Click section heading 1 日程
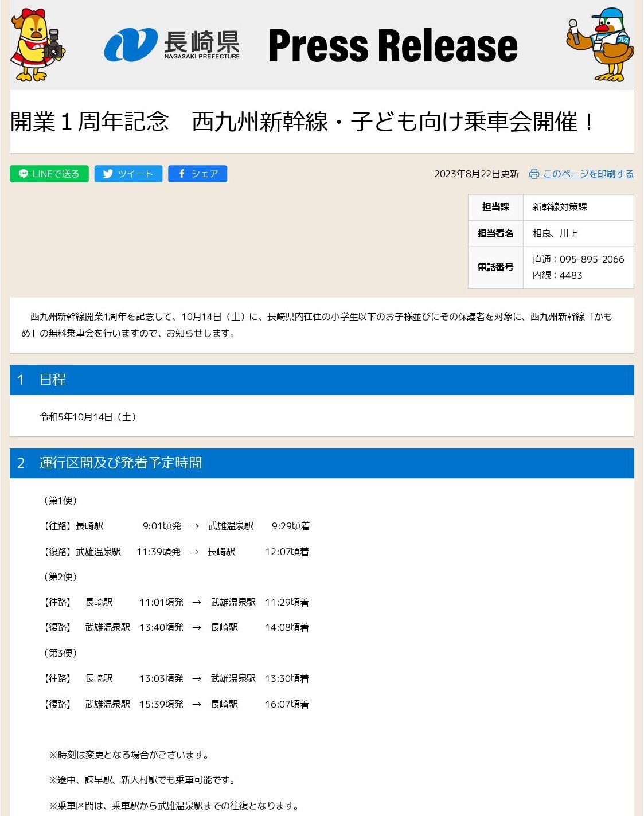 [x=322, y=380]
